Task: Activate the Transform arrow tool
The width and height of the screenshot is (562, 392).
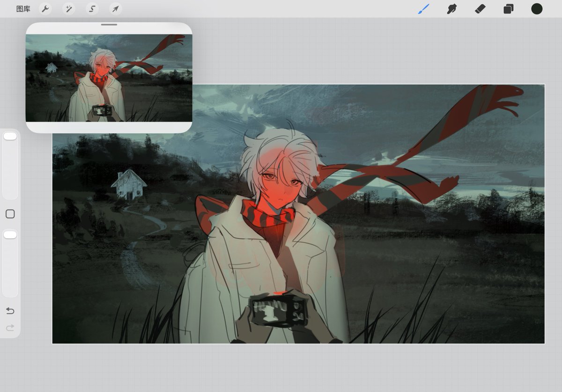Action: (115, 9)
